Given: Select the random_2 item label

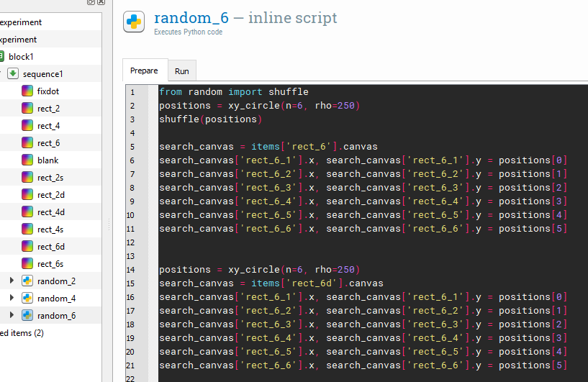Looking at the screenshot, I should 56,281.
